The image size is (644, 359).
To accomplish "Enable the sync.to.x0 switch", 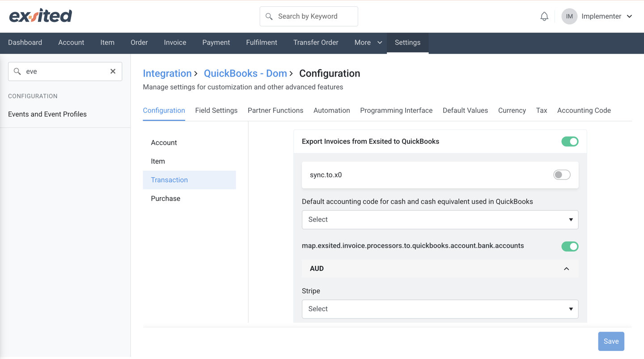I will [x=562, y=175].
